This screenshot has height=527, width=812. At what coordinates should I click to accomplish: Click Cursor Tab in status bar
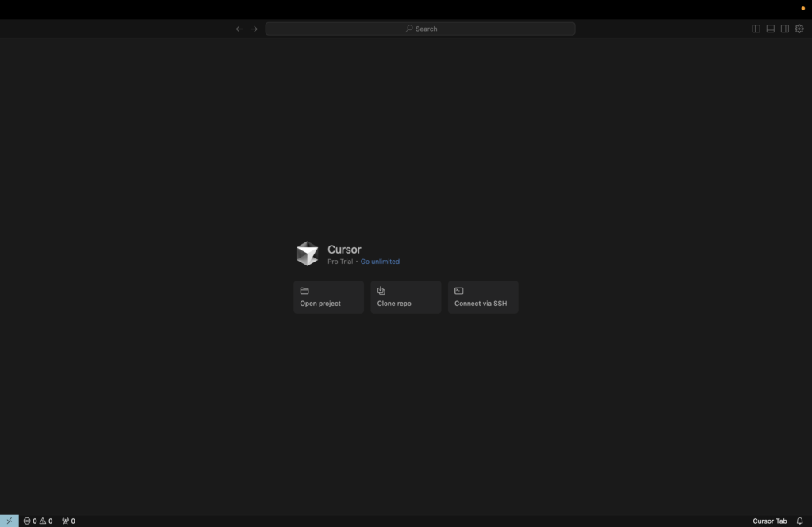pos(769,521)
